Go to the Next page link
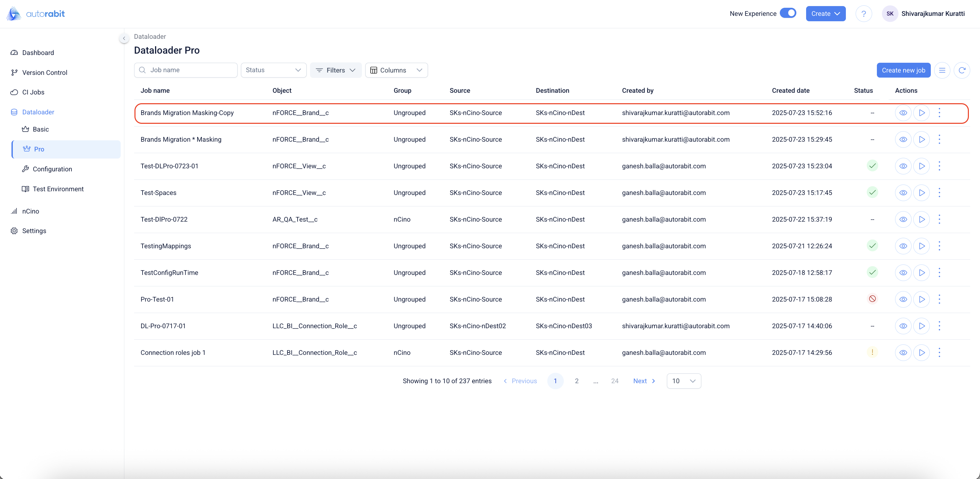Screen dimensions: 980x479 pyautogui.click(x=644, y=381)
